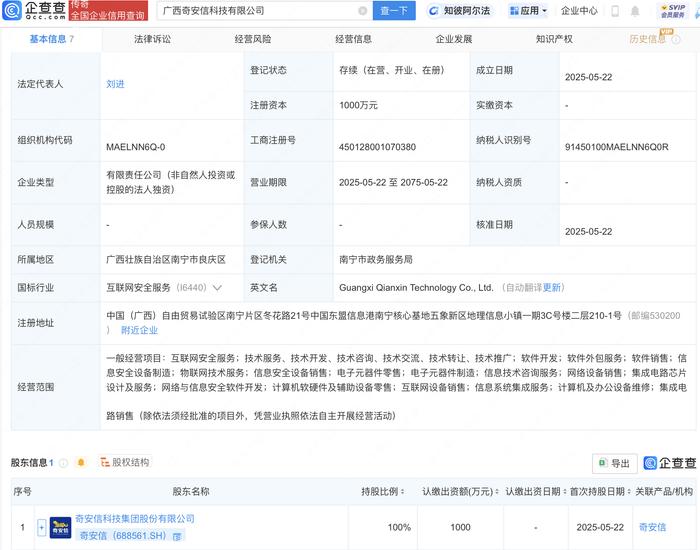Click the shareholder info hint icon

pyautogui.click(x=63, y=463)
